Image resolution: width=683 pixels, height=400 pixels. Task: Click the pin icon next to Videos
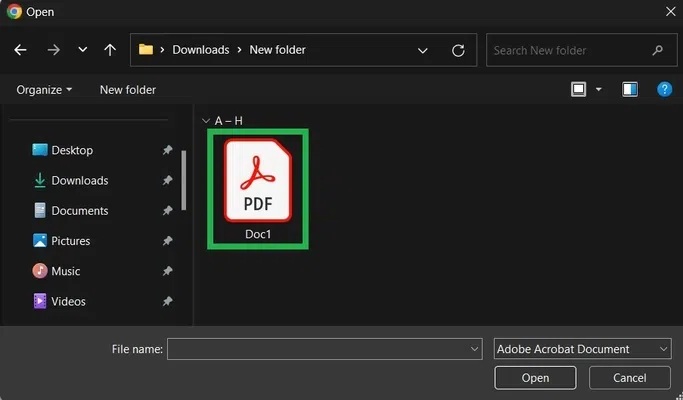[x=167, y=301]
